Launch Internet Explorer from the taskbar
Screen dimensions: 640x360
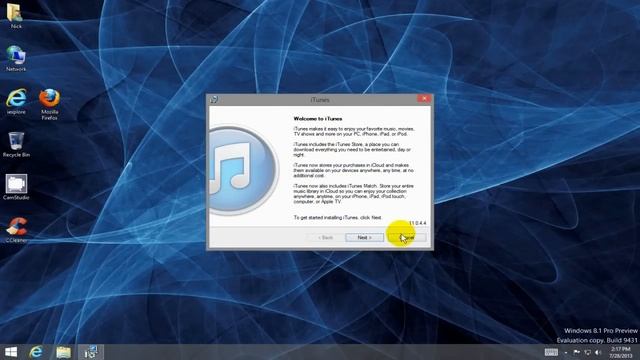[x=36, y=352]
